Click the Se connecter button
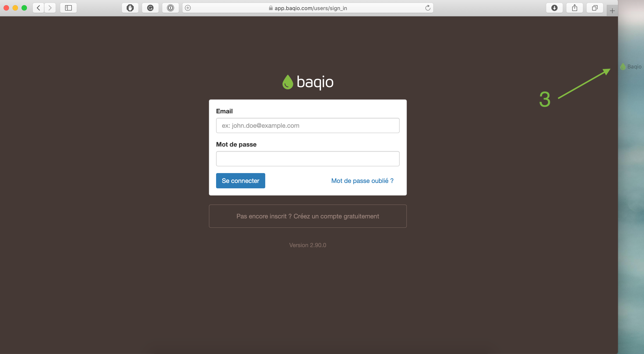The height and width of the screenshot is (354, 644). [241, 181]
